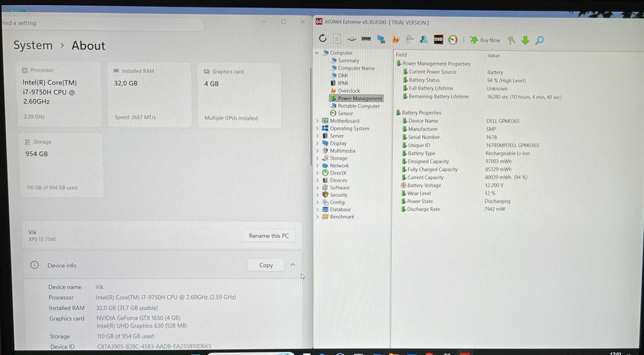Select Power Management tree item
The image size is (644, 355).
[x=360, y=98]
